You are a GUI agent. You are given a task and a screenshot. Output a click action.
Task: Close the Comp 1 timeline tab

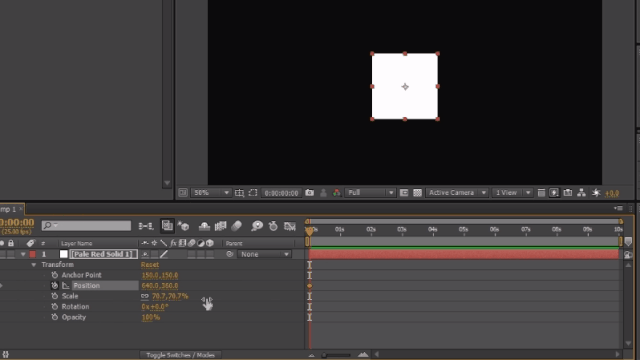click(21, 209)
